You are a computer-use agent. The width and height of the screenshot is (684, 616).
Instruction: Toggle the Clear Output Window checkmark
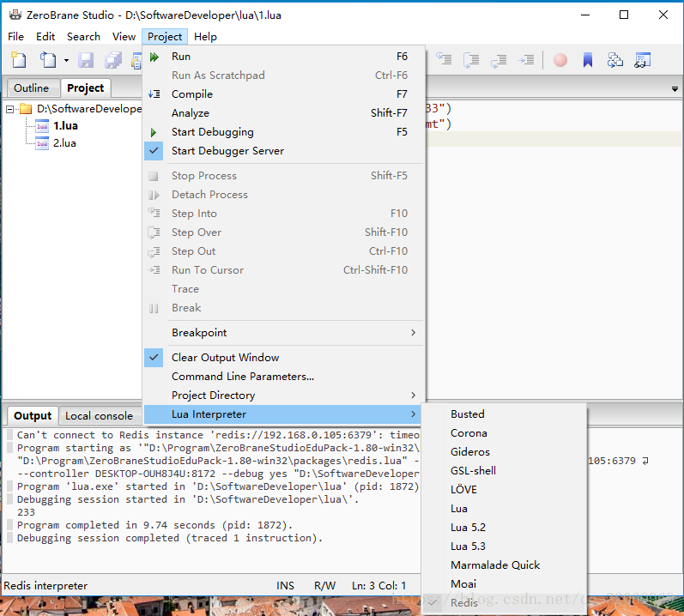point(154,358)
